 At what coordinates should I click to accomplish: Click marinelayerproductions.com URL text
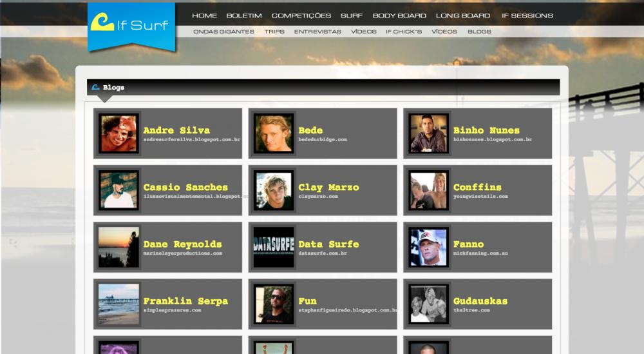(x=183, y=253)
